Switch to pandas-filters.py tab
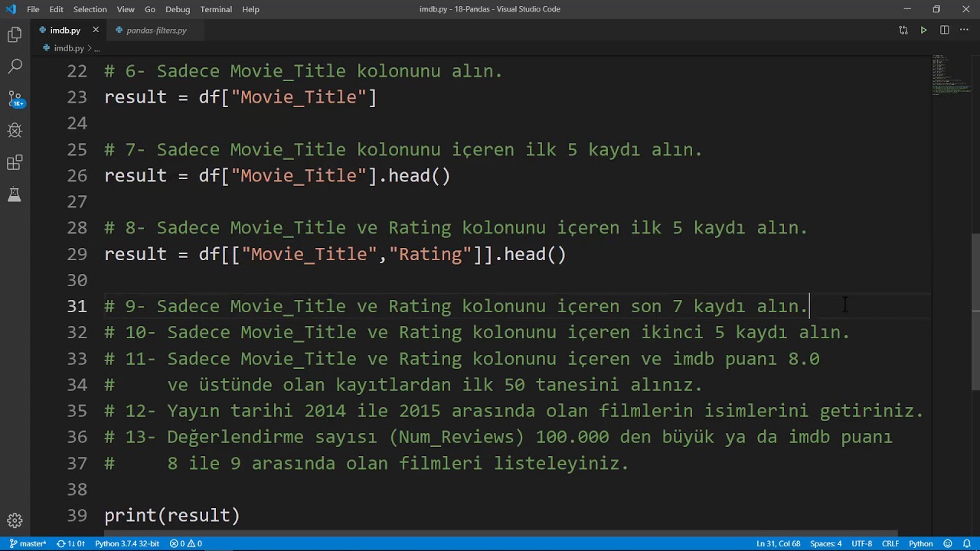This screenshot has width=980, height=551. coord(156,30)
